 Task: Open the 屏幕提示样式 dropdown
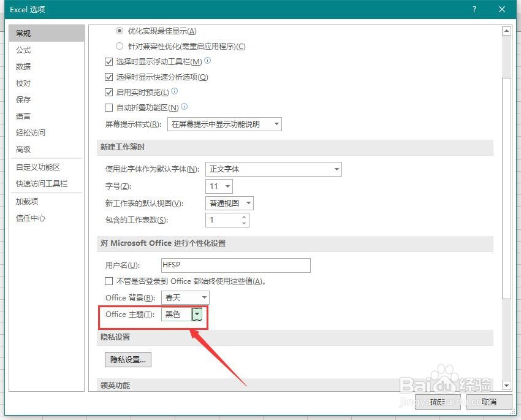[276, 123]
